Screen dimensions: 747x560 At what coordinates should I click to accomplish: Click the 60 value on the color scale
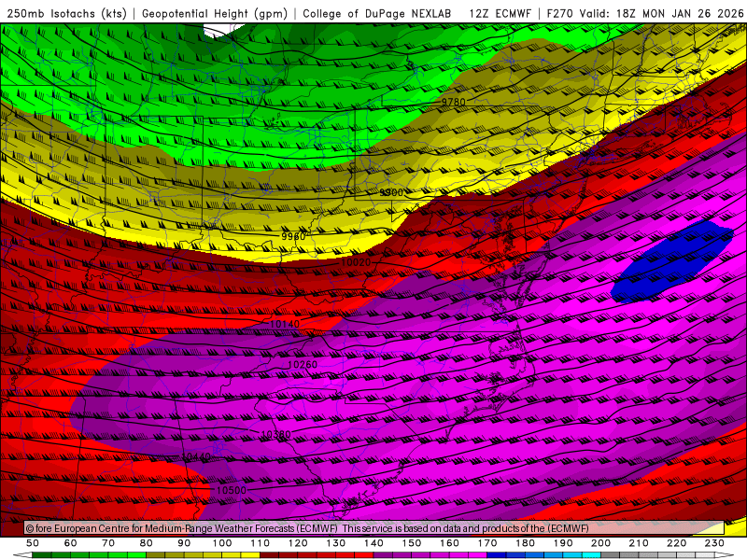(x=71, y=543)
